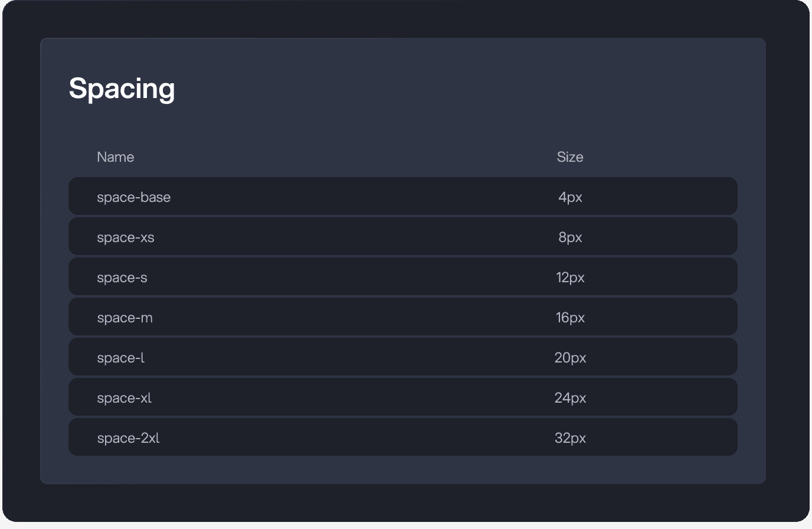Image resolution: width=812 pixels, height=529 pixels.
Task: Select the Name column header
Action: click(116, 157)
